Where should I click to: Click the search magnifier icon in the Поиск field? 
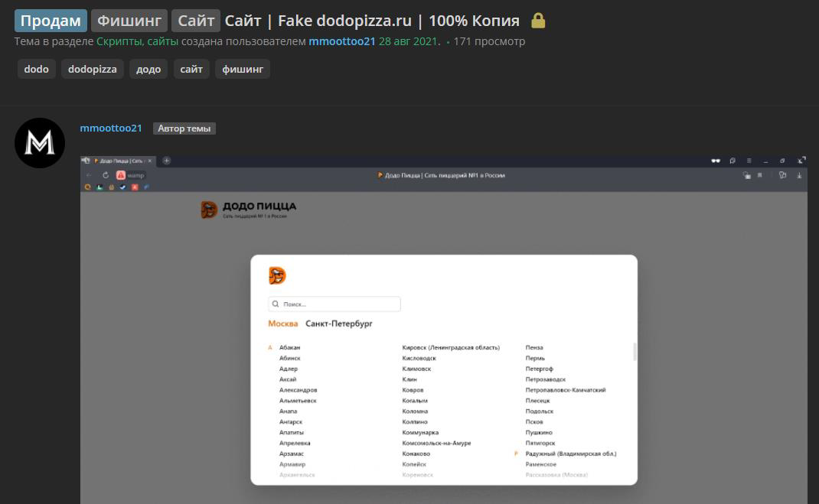tap(276, 304)
